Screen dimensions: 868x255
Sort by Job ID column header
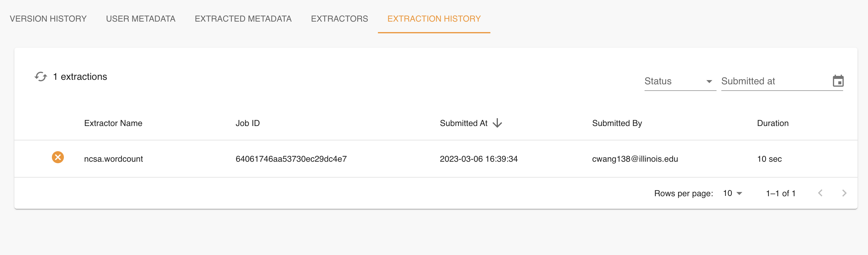coord(248,123)
